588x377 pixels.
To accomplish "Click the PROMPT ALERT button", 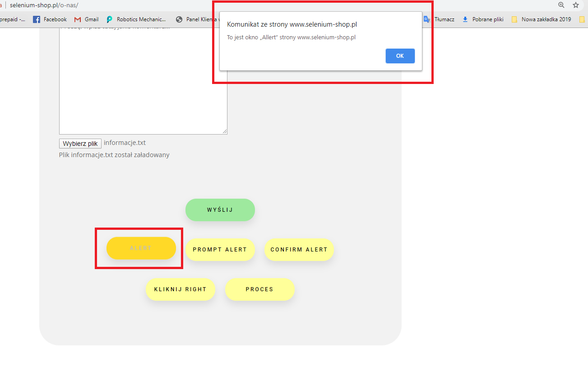I will (220, 250).
